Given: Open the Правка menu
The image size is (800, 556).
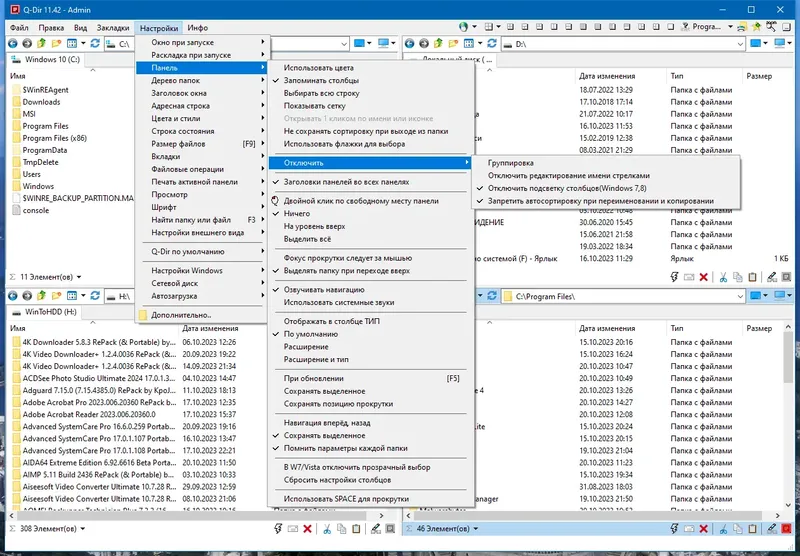Looking at the screenshot, I should click(x=51, y=28).
